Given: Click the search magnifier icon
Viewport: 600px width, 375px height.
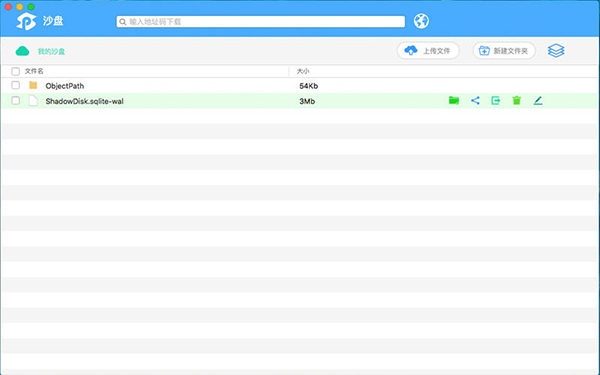Looking at the screenshot, I should [x=122, y=22].
